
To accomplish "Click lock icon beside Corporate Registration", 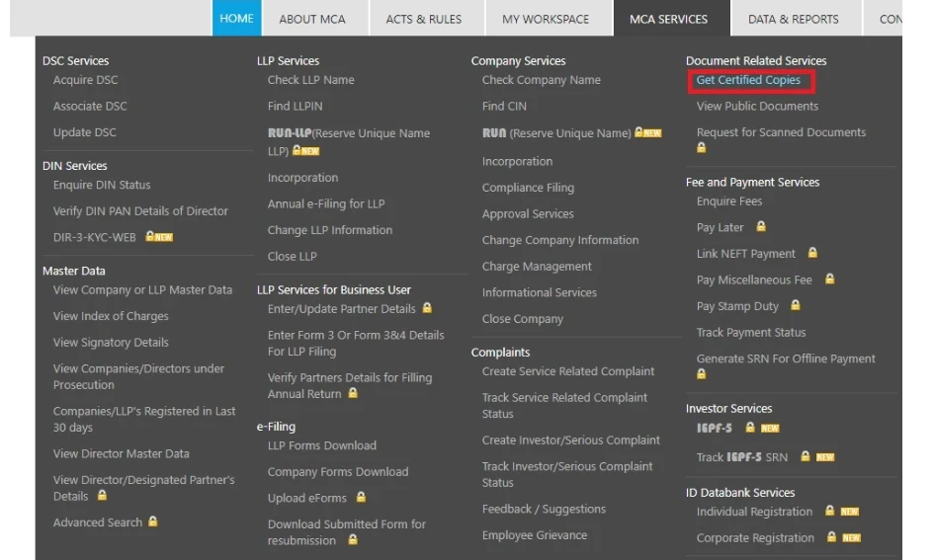I will click(x=831, y=536).
